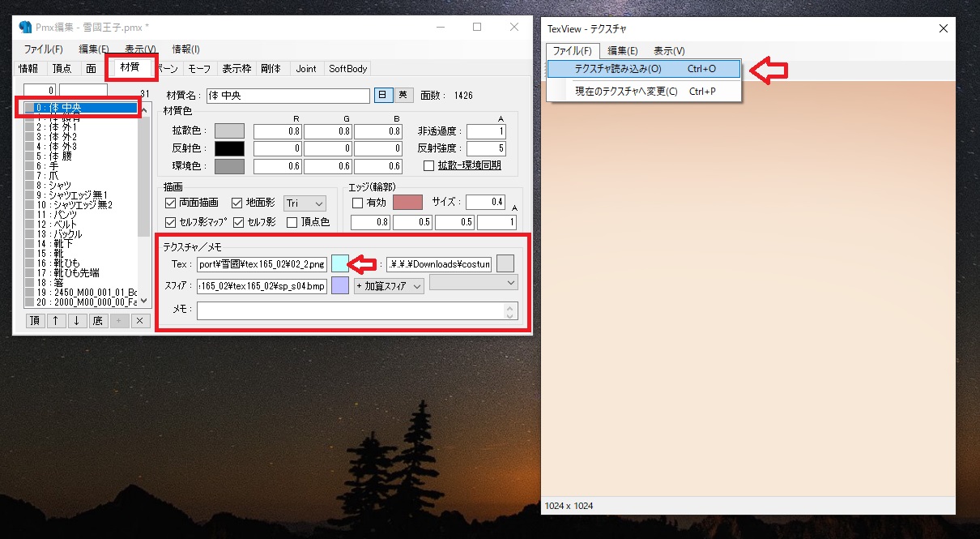Switch to the 剛体 tab
980x539 pixels.
[x=271, y=69]
